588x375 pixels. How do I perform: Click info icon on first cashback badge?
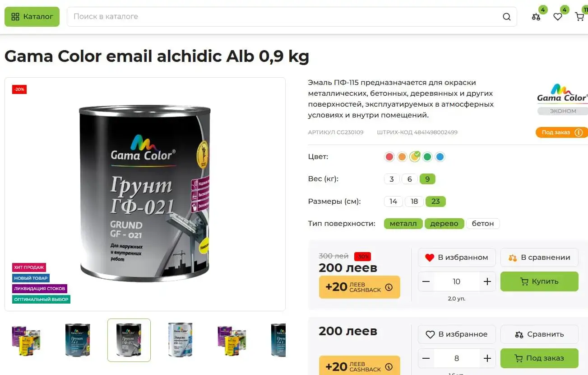coord(389,287)
